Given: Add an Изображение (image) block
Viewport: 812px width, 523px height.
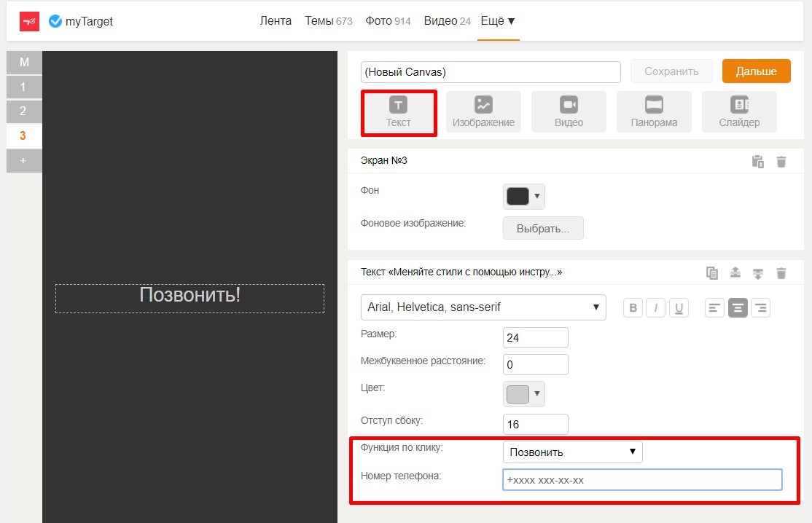Looking at the screenshot, I should click(x=483, y=112).
